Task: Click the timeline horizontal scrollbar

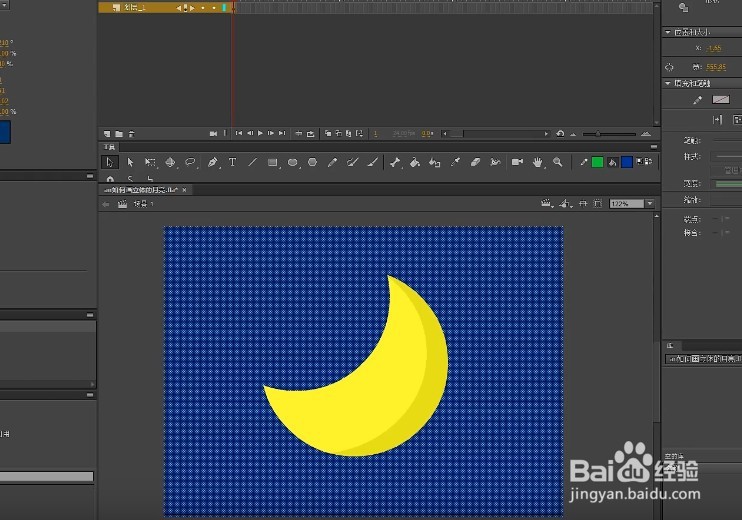Action: [x=495, y=134]
